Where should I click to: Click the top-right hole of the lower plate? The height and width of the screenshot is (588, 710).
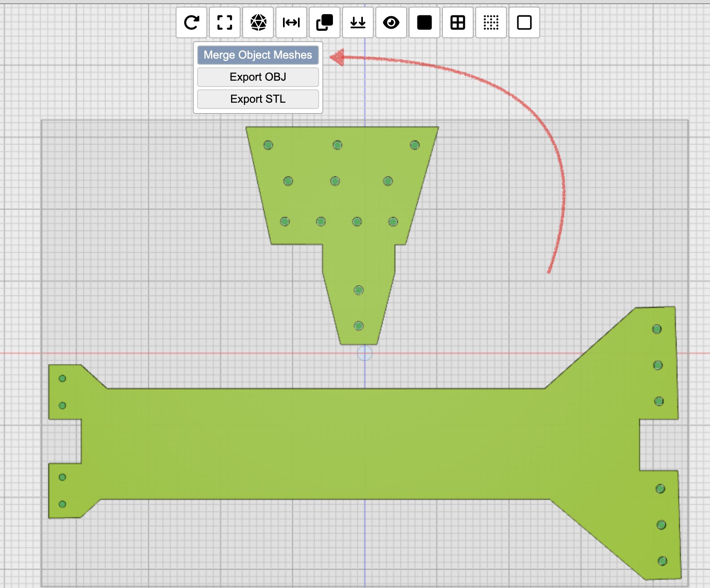pos(657,329)
